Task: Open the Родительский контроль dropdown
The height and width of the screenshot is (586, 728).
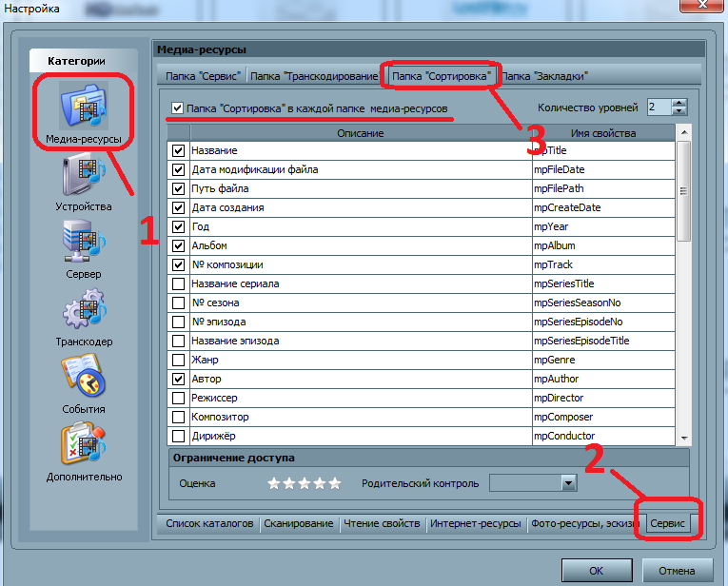Action: pos(568,483)
